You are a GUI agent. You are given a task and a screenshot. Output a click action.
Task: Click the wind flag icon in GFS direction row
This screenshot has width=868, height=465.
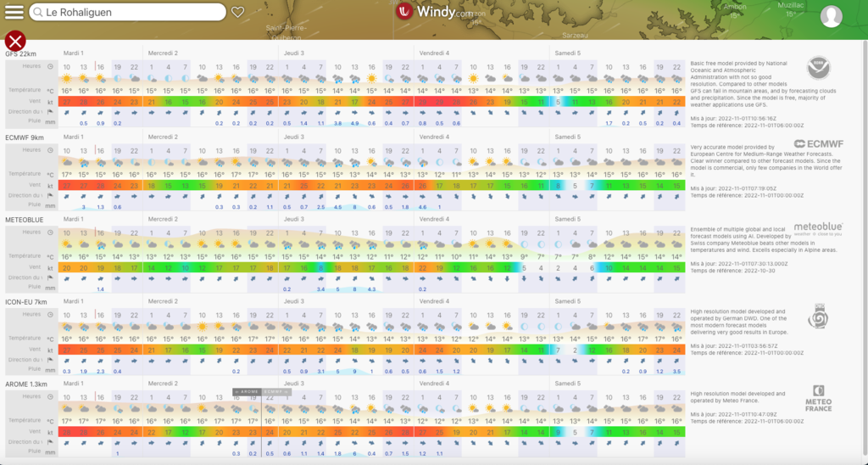click(50, 113)
